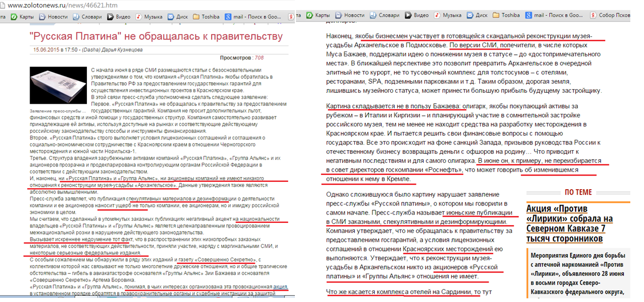
Task: Click sentence 'Что же касается комплекса отелей на Сардинии'
Action: click(403, 292)
